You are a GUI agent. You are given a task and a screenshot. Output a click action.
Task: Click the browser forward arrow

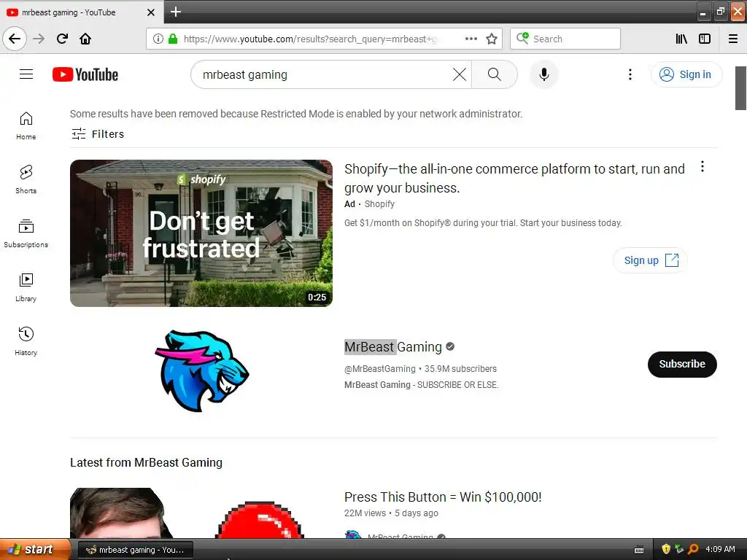pyautogui.click(x=39, y=39)
